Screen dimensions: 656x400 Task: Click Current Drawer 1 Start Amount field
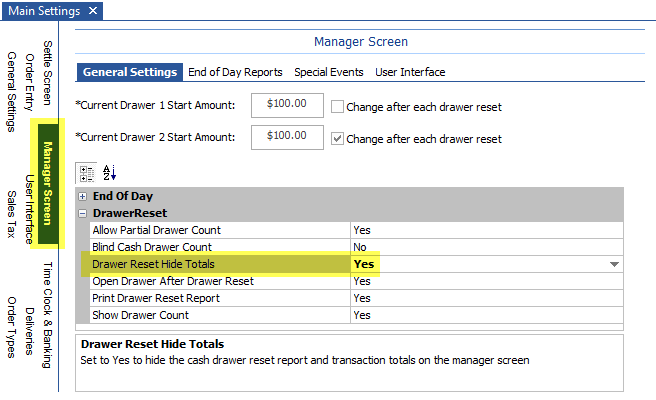click(x=287, y=105)
